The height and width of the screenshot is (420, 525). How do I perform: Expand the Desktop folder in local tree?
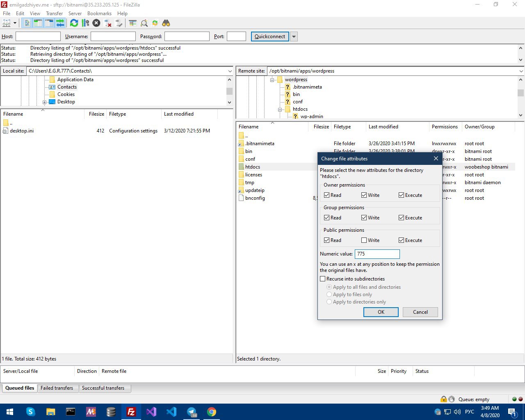coord(44,102)
